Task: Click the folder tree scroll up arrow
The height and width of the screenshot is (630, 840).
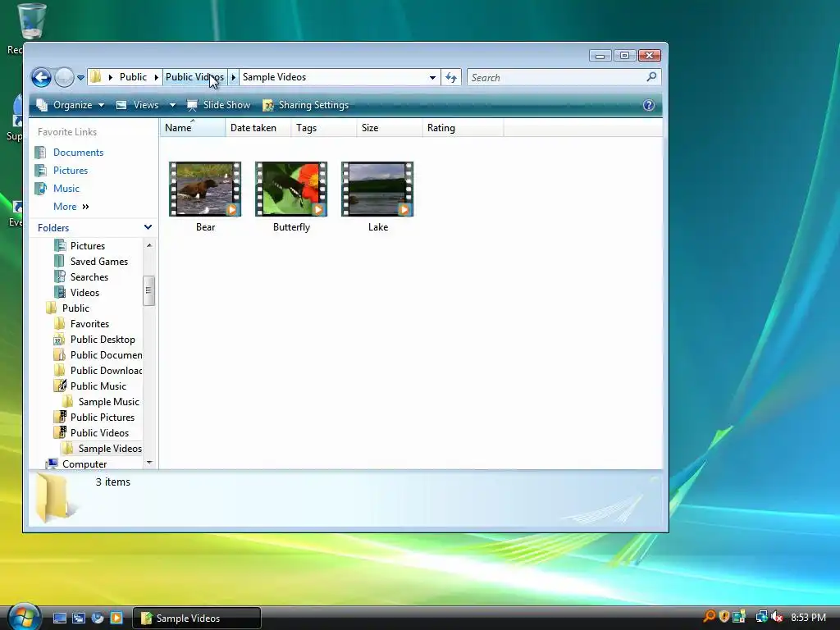Action: (149, 245)
